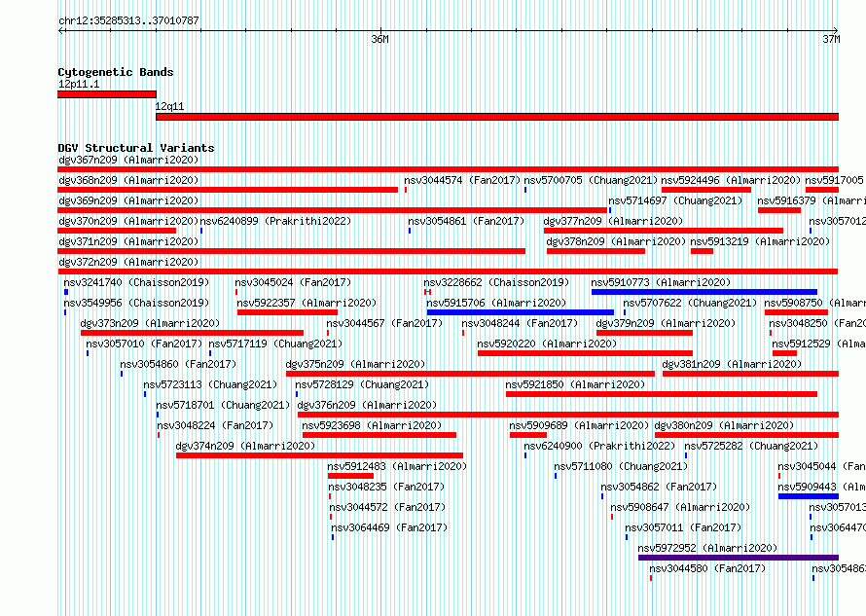The image size is (866, 616).
Task: Click nsv3044574 (Fan2017) variant label
Action: coord(462,180)
